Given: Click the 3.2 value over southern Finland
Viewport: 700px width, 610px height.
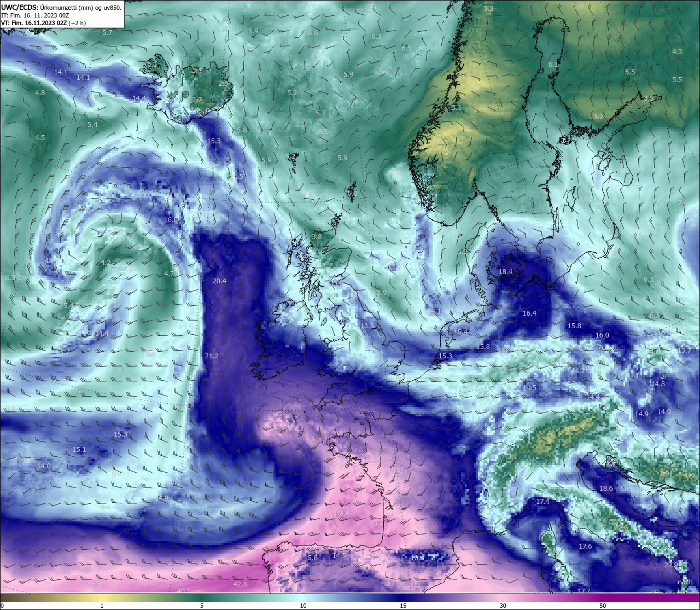Looking at the screenshot, I should click(598, 117).
